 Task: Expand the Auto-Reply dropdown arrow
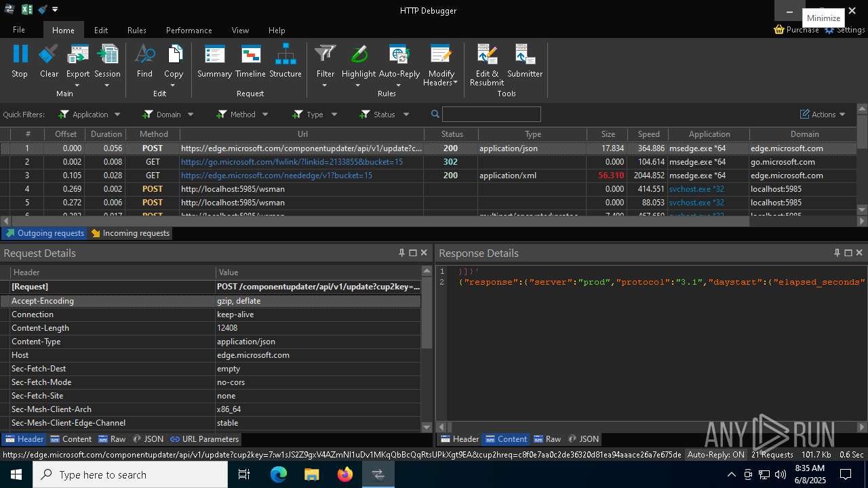pyautogui.click(x=399, y=85)
